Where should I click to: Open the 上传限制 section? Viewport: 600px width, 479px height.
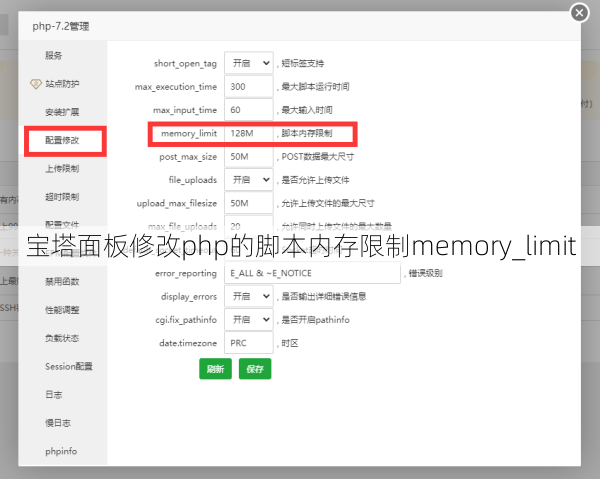(x=62, y=169)
